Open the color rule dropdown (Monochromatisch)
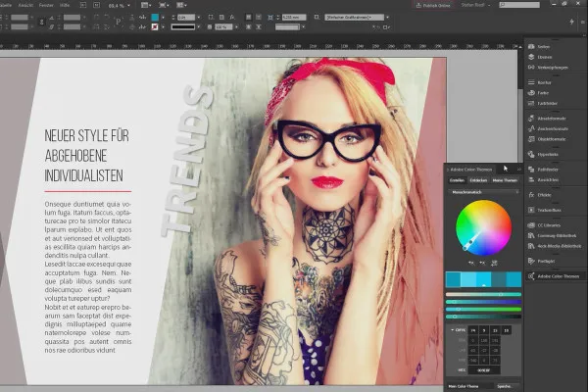This screenshot has width=588, height=392. click(x=484, y=192)
